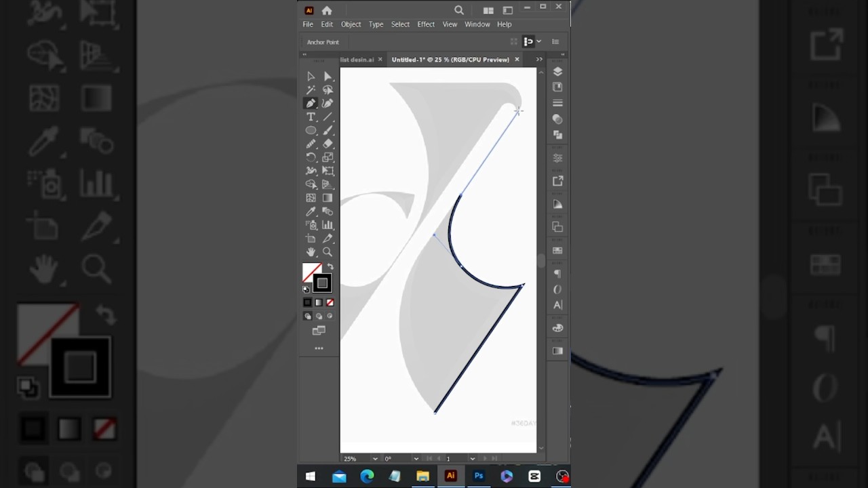Set paint mode to Gradient

(319, 302)
